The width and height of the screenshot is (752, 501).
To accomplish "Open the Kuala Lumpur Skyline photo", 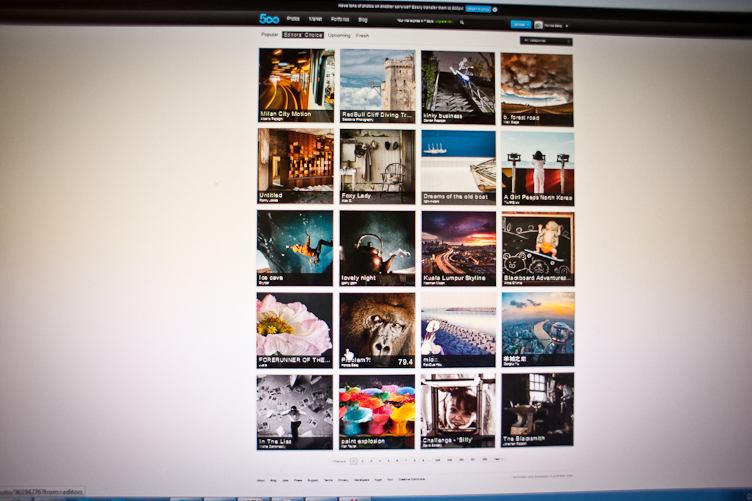I will [457, 247].
